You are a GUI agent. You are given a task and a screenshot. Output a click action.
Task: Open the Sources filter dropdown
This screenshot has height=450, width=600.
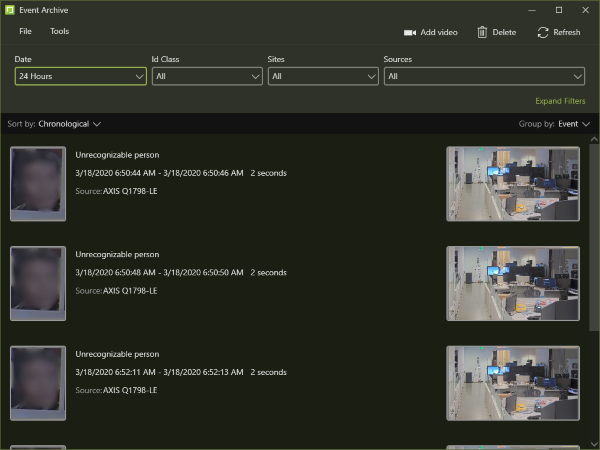[x=484, y=76]
